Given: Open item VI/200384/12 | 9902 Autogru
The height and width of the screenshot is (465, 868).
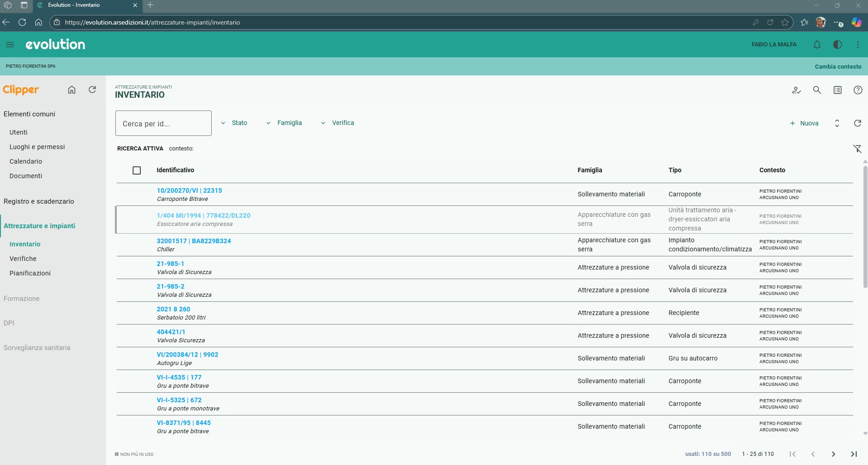Looking at the screenshot, I should tap(188, 355).
